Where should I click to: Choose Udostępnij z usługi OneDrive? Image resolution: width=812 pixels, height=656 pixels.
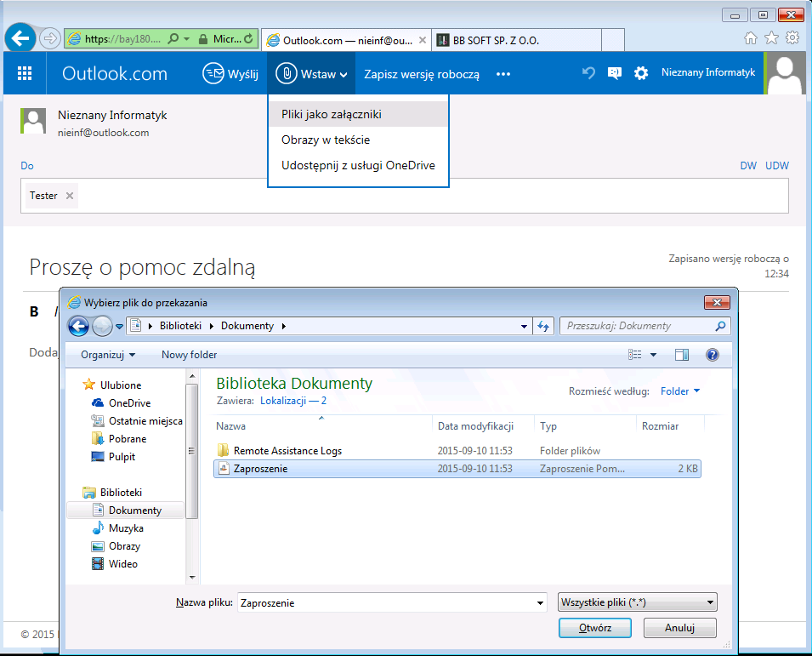tap(358, 165)
